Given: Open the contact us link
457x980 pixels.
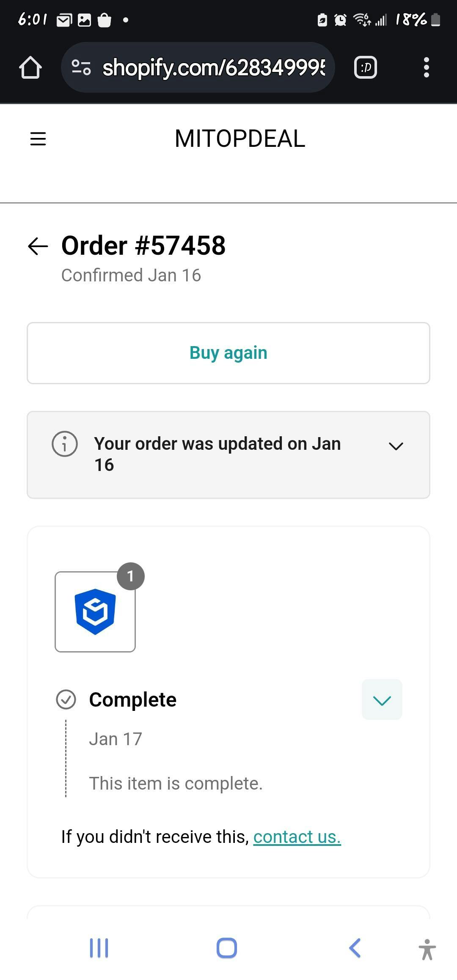Looking at the screenshot, I should 297,837.
